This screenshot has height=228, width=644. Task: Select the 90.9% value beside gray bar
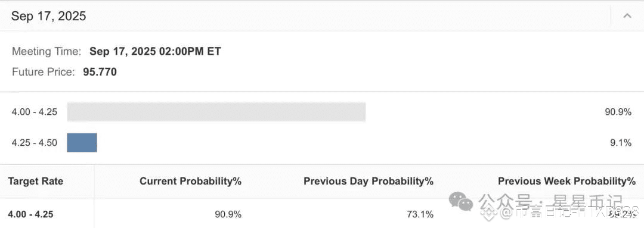618,112
